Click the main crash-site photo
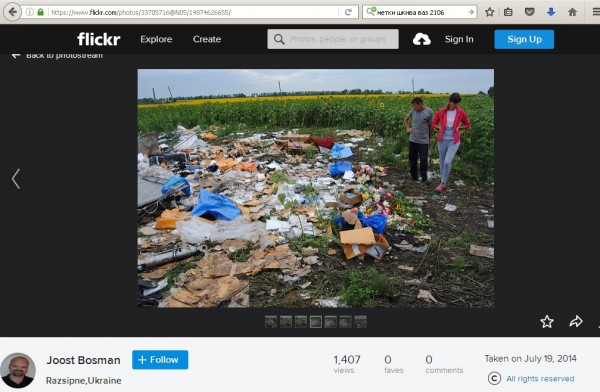 (316, 188)
